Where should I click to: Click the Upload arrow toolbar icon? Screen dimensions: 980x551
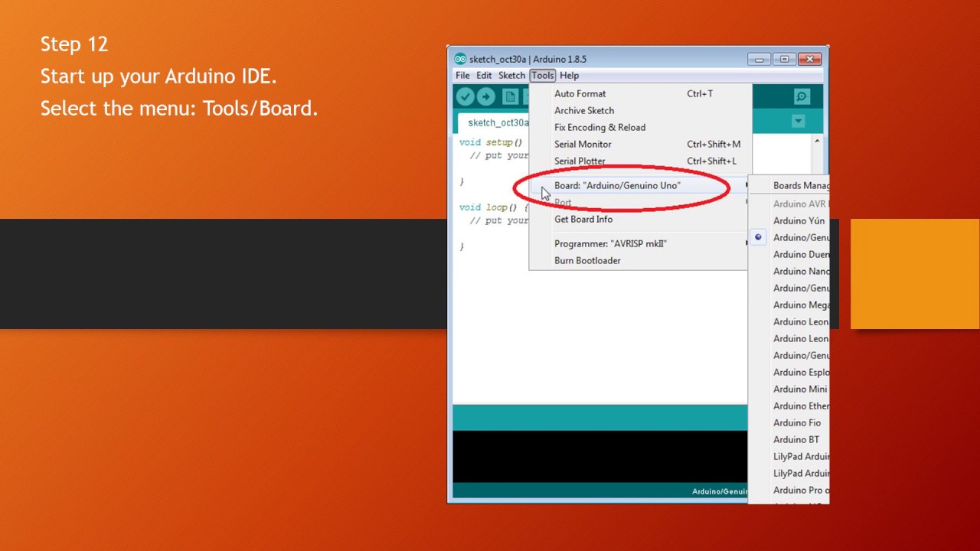[485, 96]
